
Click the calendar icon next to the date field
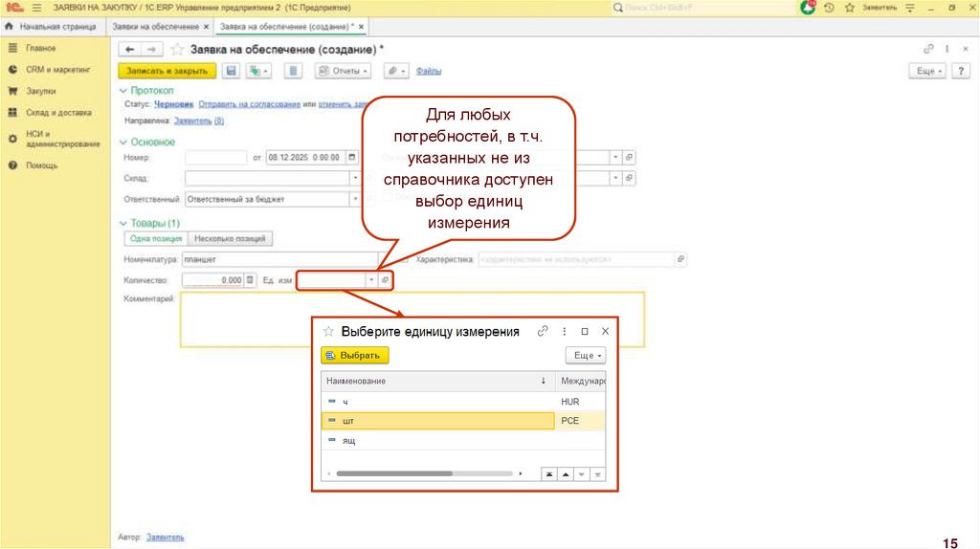pyautogui.click(x=352, y=157)
